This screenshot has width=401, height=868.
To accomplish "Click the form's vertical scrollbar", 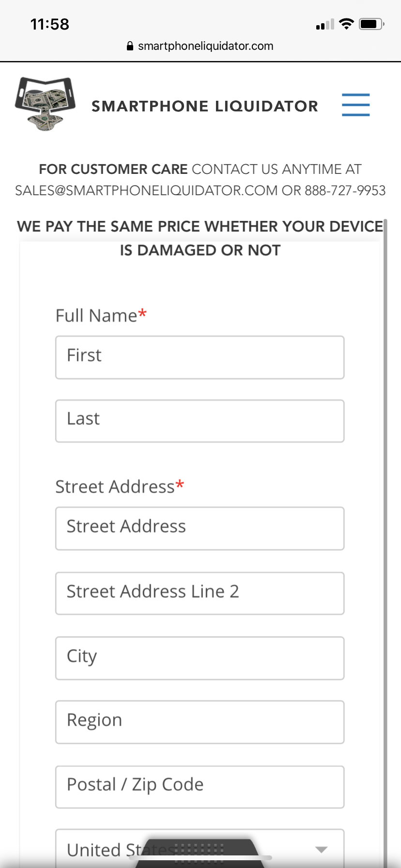I will [x=386, y=542].
